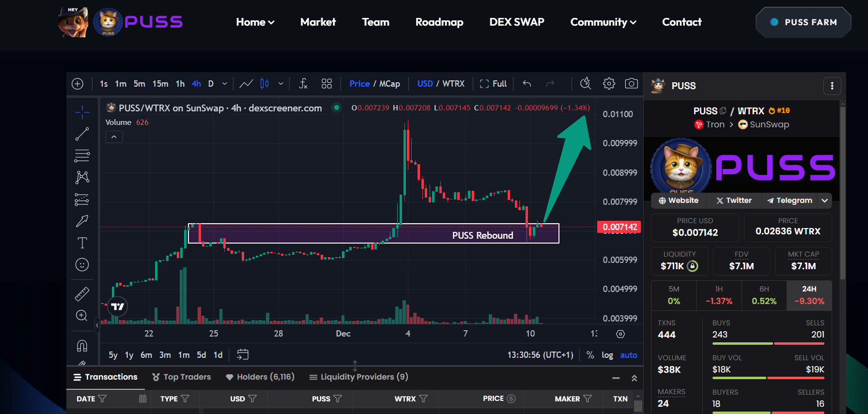This screenshot has height=414, width=868.
Task: Click the right panel vertical scrollbar
Action: 842,192
